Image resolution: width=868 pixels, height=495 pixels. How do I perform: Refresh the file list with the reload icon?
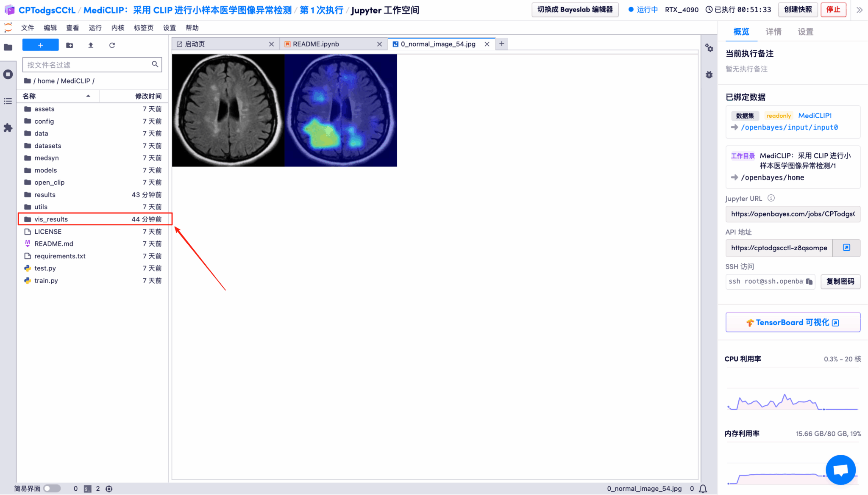[x=112, y=45]
